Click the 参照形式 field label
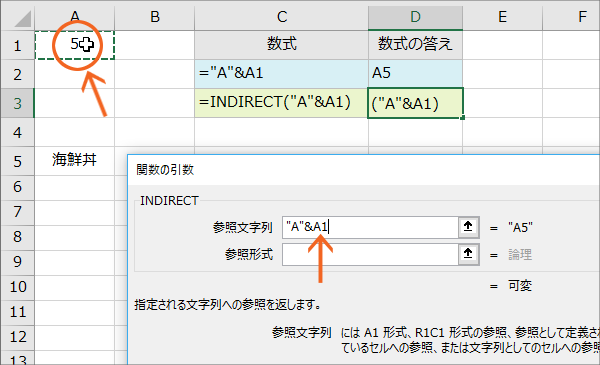This screenshot has height=365, width=600. pos(249,254)
